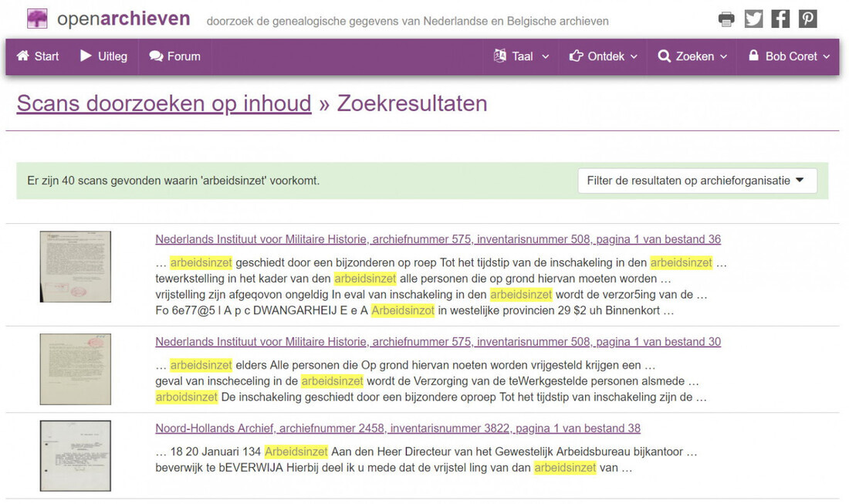
Task: Open scan thumbnail of bestand 30 result
Action: [76, 369]
